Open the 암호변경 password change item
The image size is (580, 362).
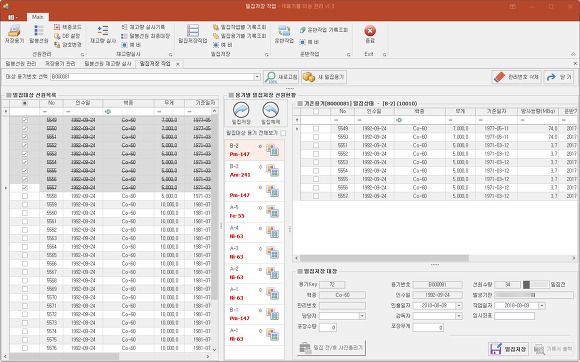click(67, 45)
